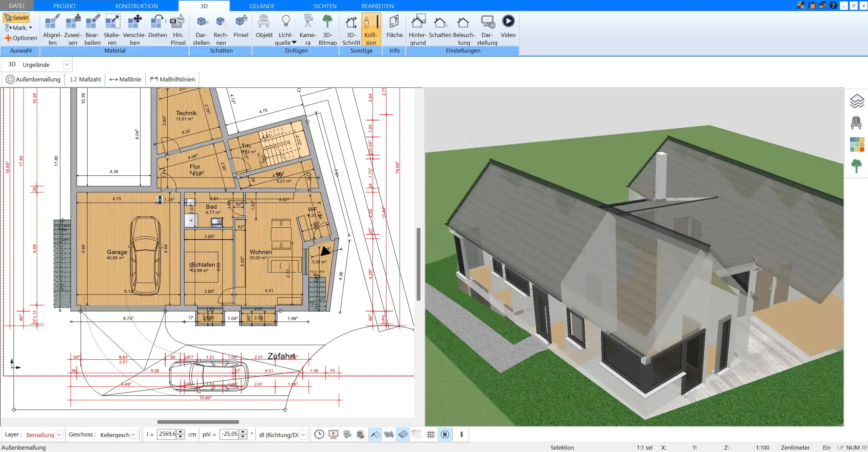Choose the Skalieren material tool
The height and width of the screenshot is (452, 868).
point(112,30)
